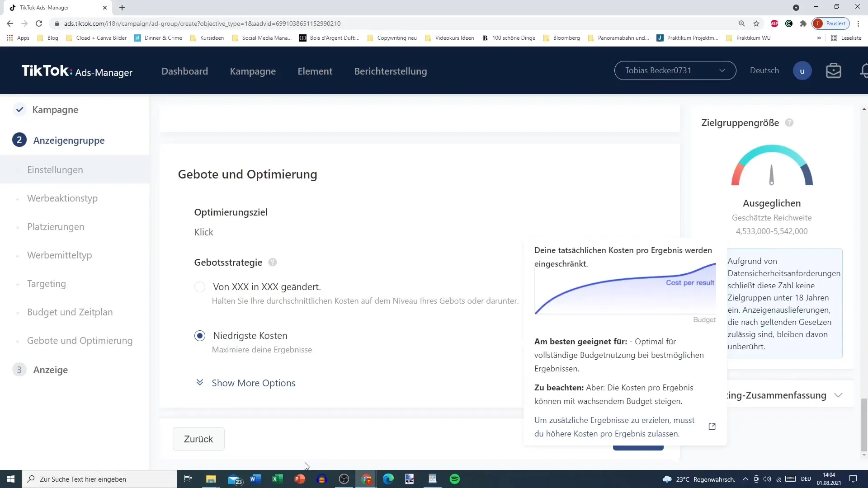This screenshot has height=488, width=868.
Task: Open Microsoft Excel from the taskbar
Action: coord(278,479)
